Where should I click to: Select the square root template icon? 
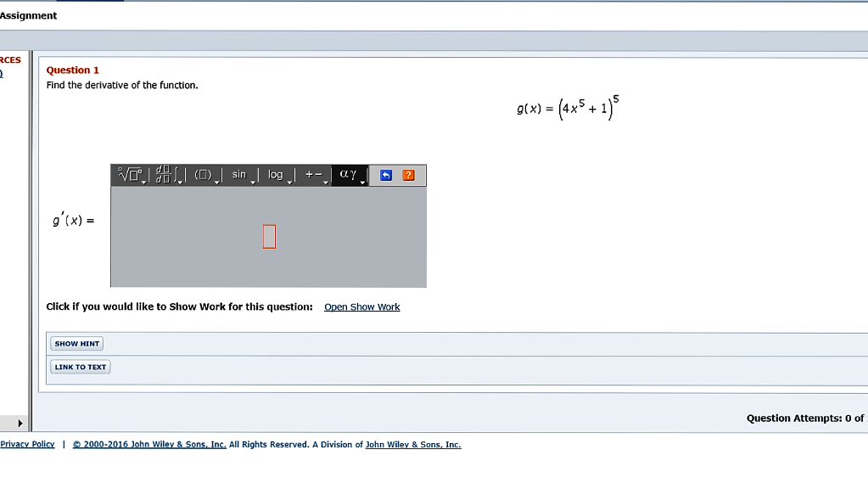[x=127, y=174]
